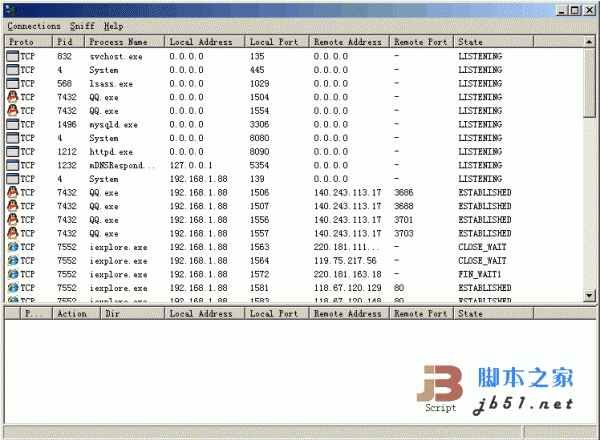Click the scroll up arrow of connection list
Viewport: 600px width, 440px height.
[589, 42]
